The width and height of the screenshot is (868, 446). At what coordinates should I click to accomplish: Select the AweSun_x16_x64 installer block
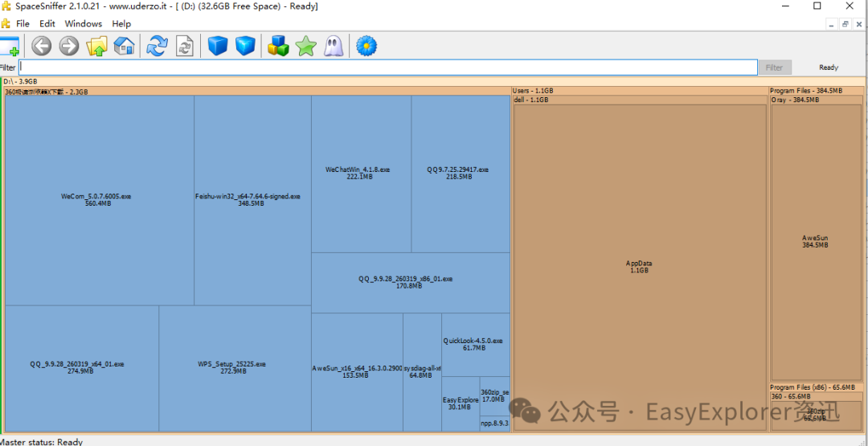(357, 372)
